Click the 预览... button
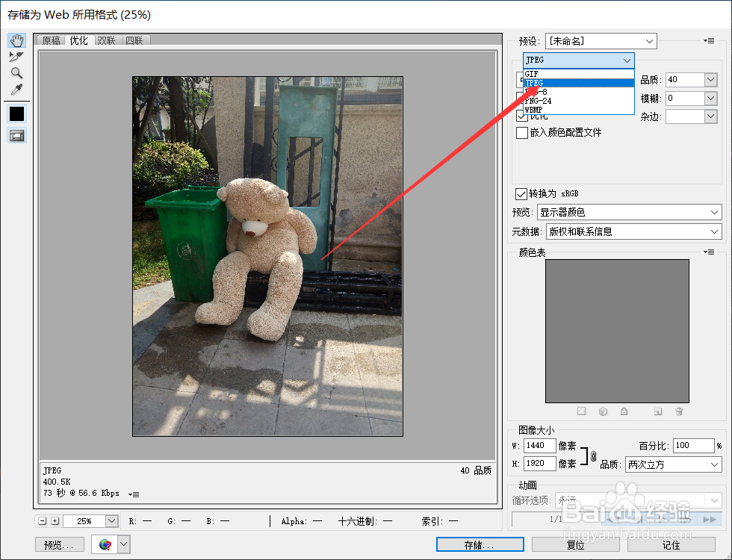This screenshot has height=560, width=732. [x=59, y=544]
